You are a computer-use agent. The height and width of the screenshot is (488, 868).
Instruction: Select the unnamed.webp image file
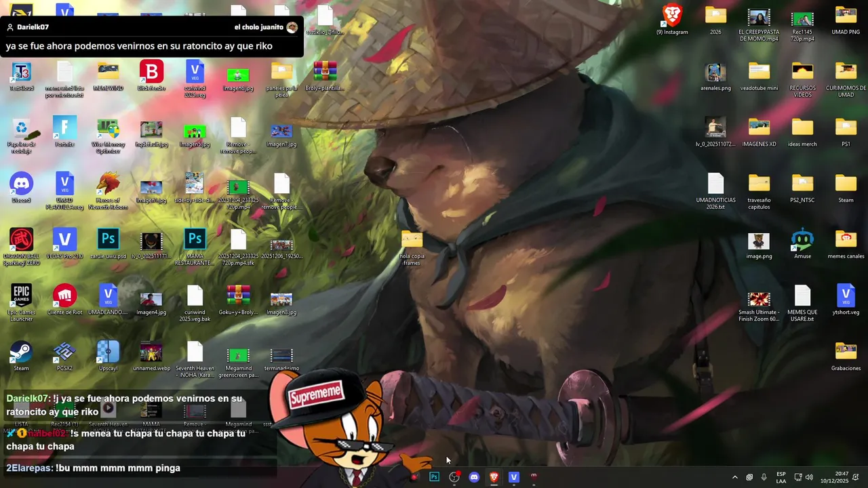coord(151,357)
